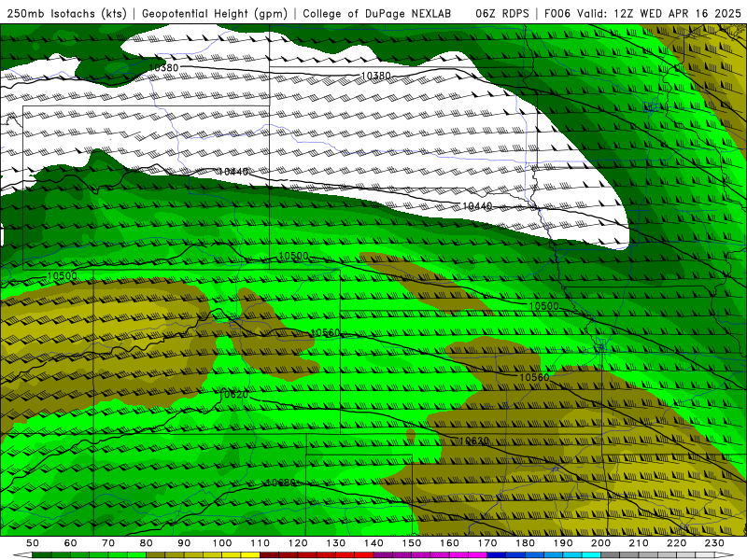Click the '06Z RDPS' model run label
Image resolution: width=747 pixels, height=560 pixels.
[502, 14]
